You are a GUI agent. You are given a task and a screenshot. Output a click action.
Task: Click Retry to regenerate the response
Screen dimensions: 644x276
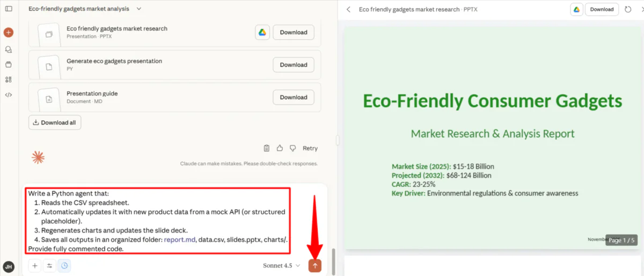point(310,148)
